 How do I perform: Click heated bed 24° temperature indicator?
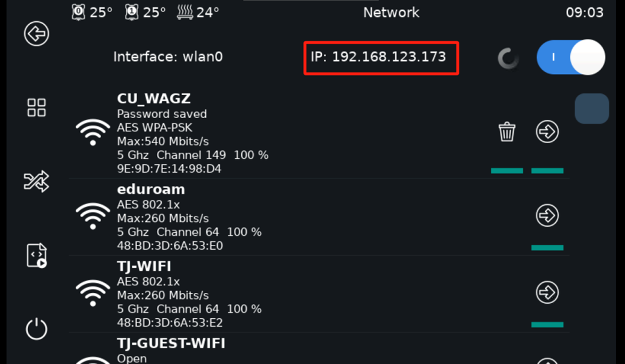(198, 12)
